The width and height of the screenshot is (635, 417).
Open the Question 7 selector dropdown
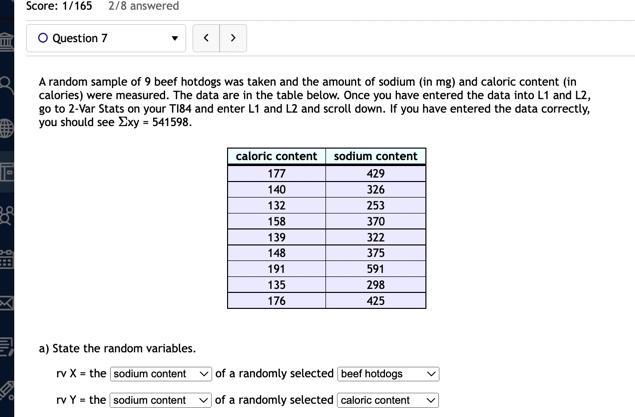pyautogui.click(x=106, y=38)
